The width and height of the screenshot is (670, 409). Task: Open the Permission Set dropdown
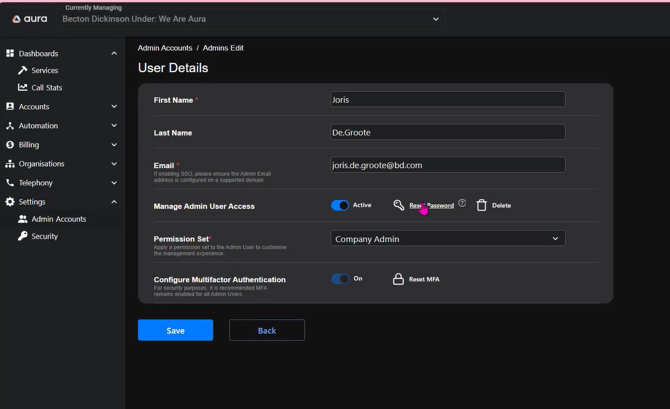[447, 238]
